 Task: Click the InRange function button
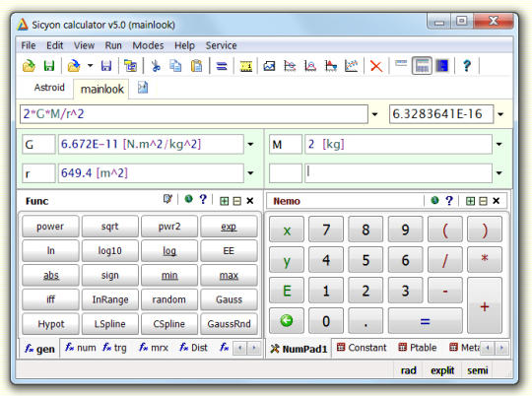pyautogui.click(x=110, y=299)
